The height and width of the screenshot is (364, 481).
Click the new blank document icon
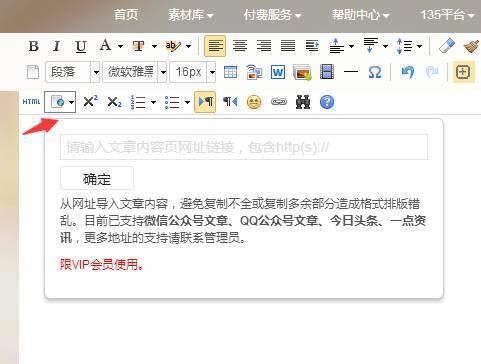point(33,72)
